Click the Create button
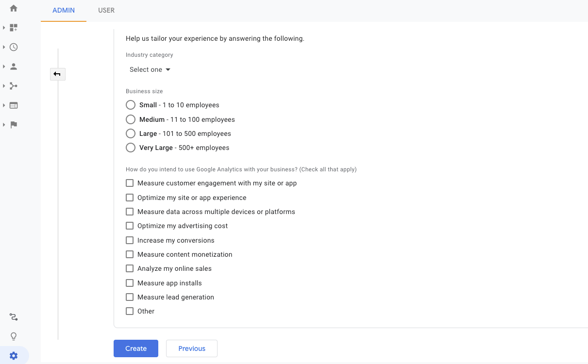The height and width of the screenshot is (364, 588). [136, 348]
